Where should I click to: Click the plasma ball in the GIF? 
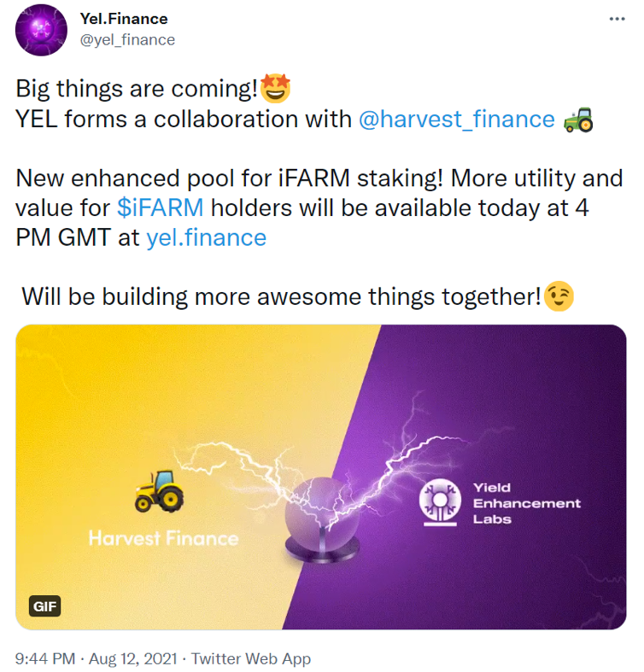(x=321, y=520)
